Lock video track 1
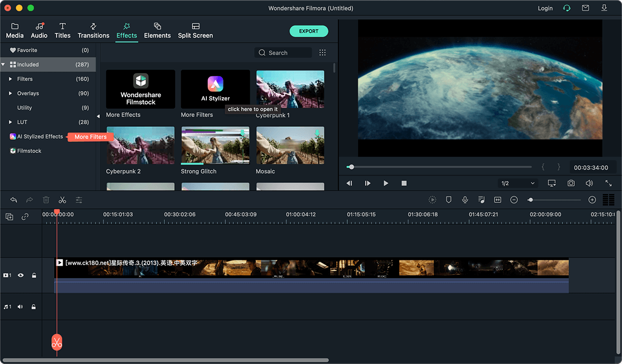Image resolution: width=622 pixels, height=364 pixels. pos(34,275)
